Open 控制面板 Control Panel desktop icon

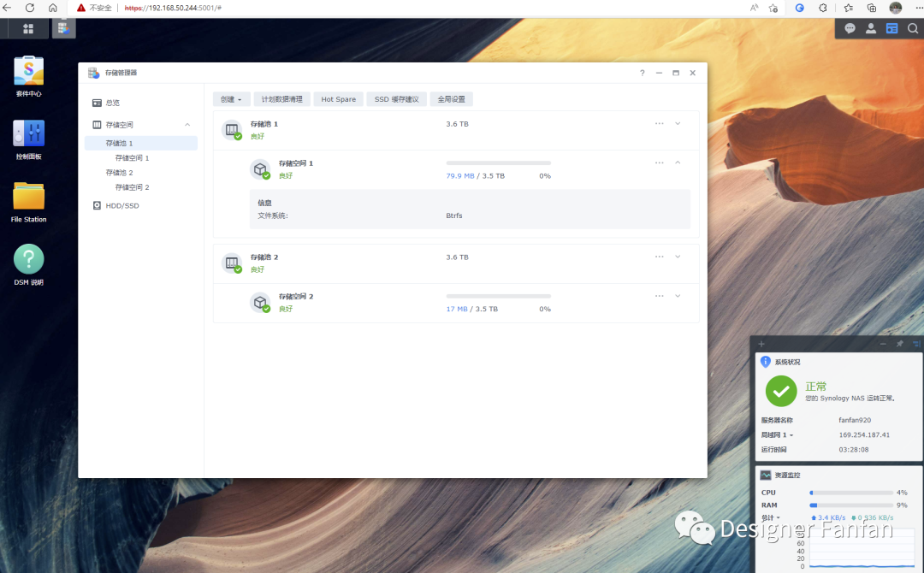[28, 139]
